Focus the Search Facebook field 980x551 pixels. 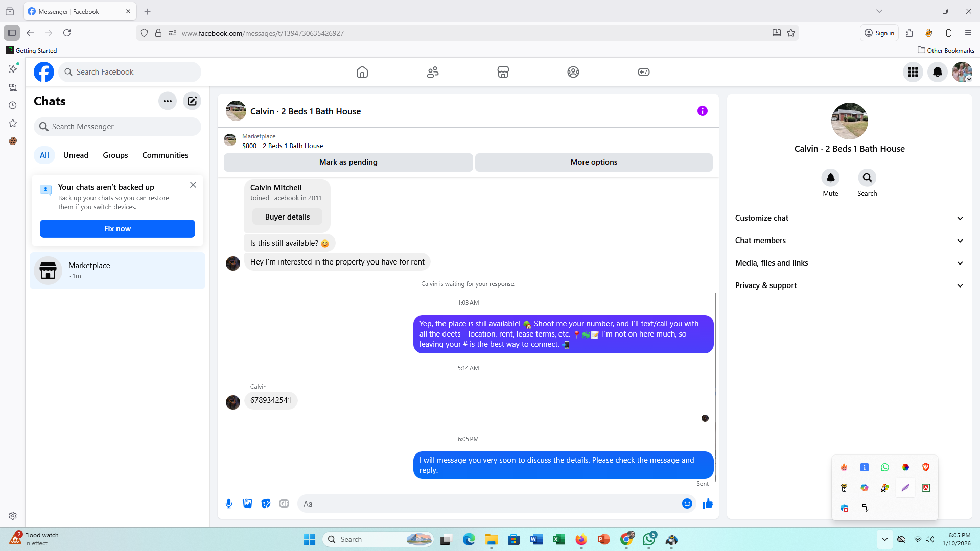pos(130,72)
